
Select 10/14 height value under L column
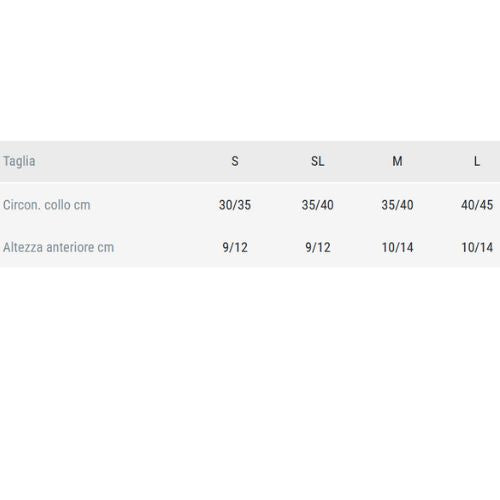click(477, 247)
